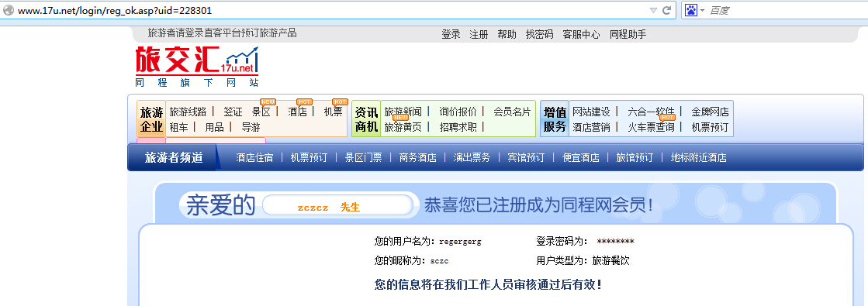Image resolution: width=868 pixels, height=306 pixels.
Task: Open search engine selector dropdown arrow
Action: [x=703, y=11]
